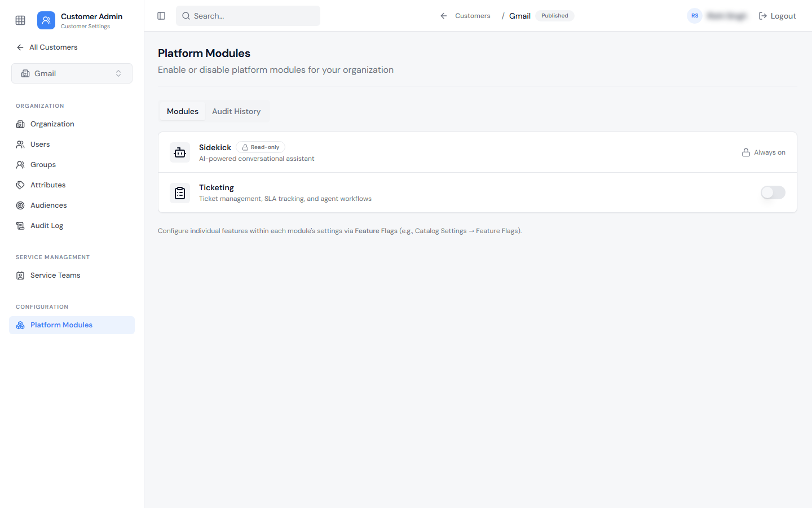Click the Customers breadcrumb link
812x508 pixels.
[473, 16]
